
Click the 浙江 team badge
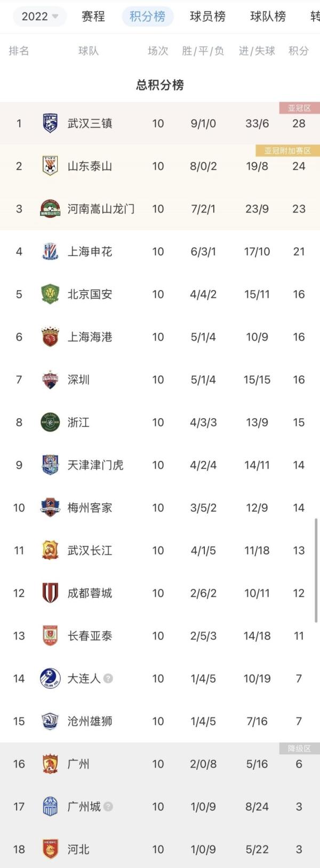click(50, 423)
